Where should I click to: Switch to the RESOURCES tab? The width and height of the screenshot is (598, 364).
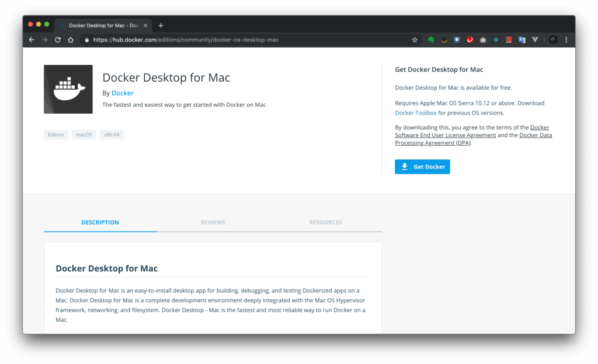[325, 222]
